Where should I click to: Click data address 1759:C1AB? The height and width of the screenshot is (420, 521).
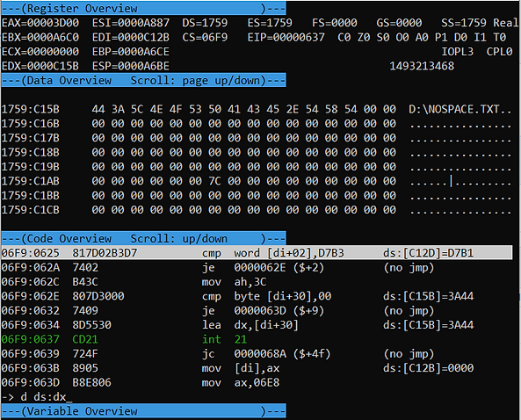click(x=30, y=181)
